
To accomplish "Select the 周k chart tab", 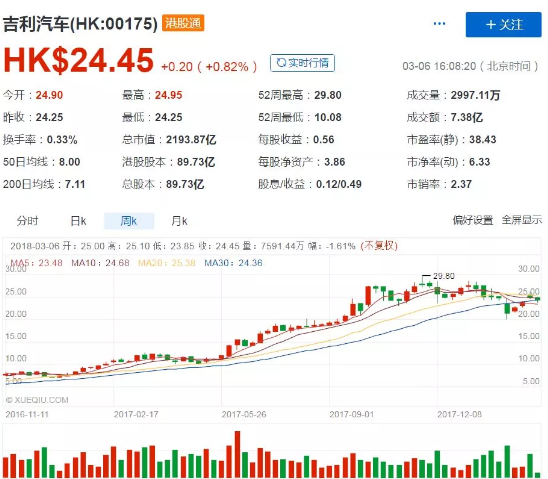I will [x=129, y=221].
